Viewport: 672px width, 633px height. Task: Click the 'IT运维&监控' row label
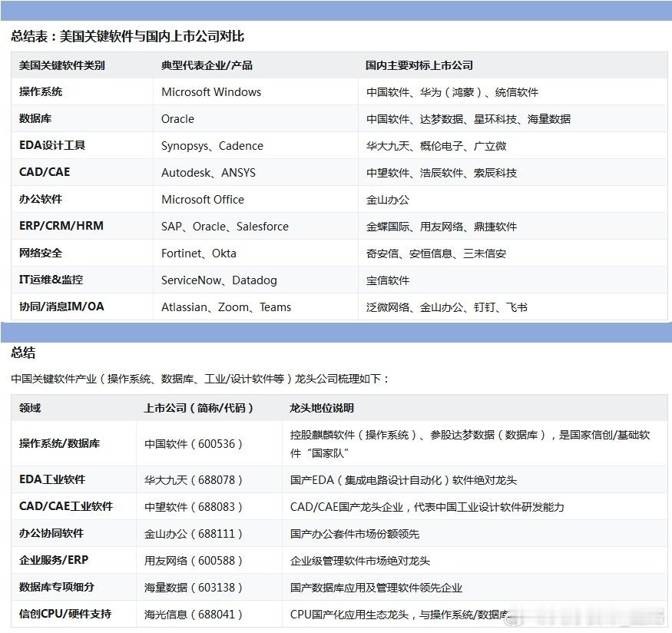point(51,280)
